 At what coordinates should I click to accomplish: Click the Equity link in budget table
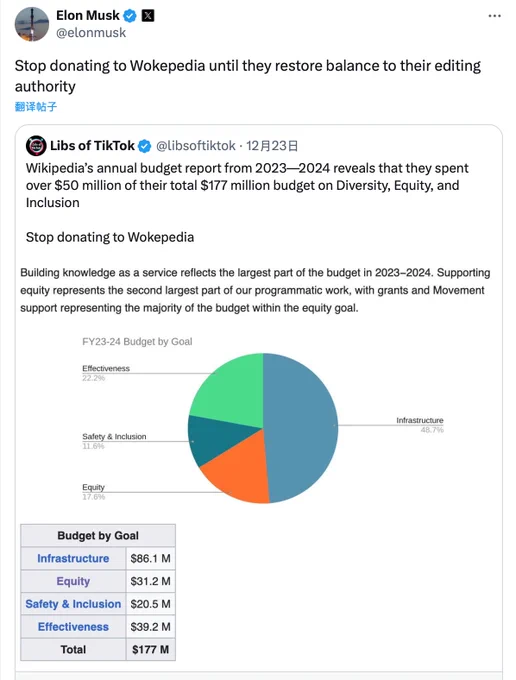pos(73,581)
